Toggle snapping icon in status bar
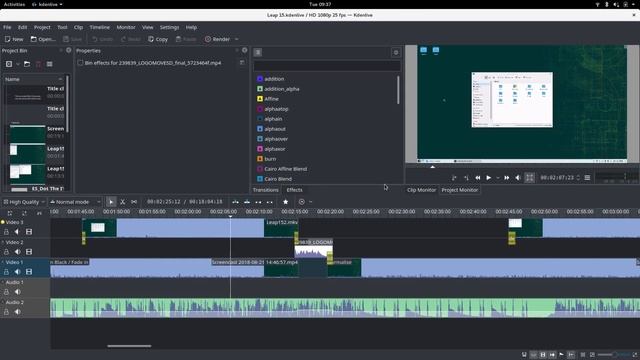The height and width of the screenshot is (360, 640). (571, 355)
